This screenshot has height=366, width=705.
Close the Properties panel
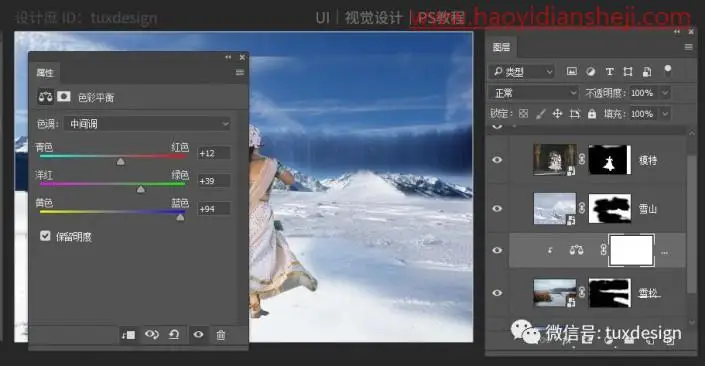[242, 57]
